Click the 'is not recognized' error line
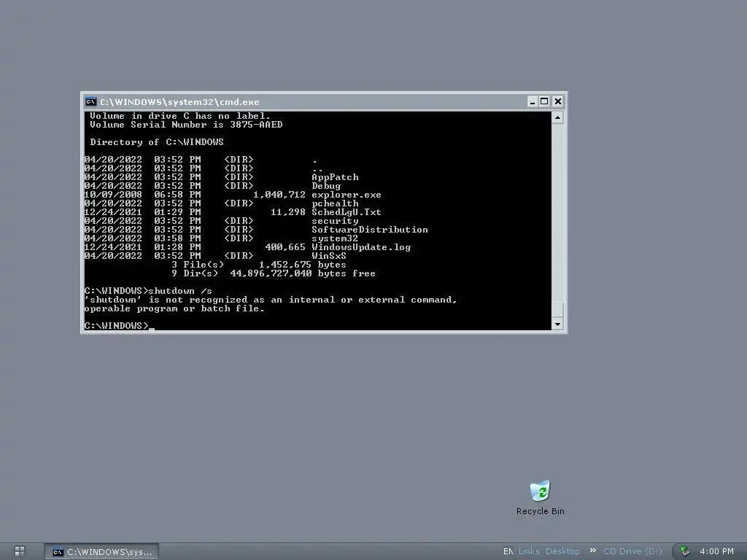Image resolution: width=747 pixels, height=560 pixels. click(271, 300)
